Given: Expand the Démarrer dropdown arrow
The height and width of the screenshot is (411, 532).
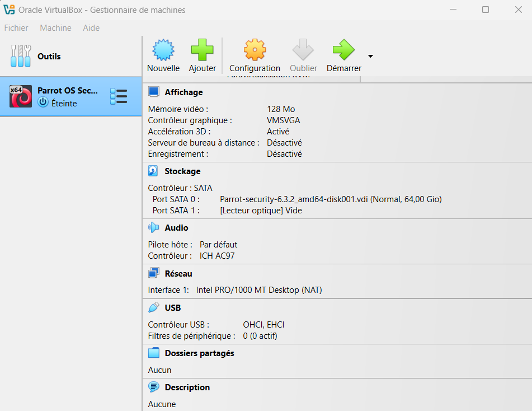Looking at the screenshot, I should [370, 57].
